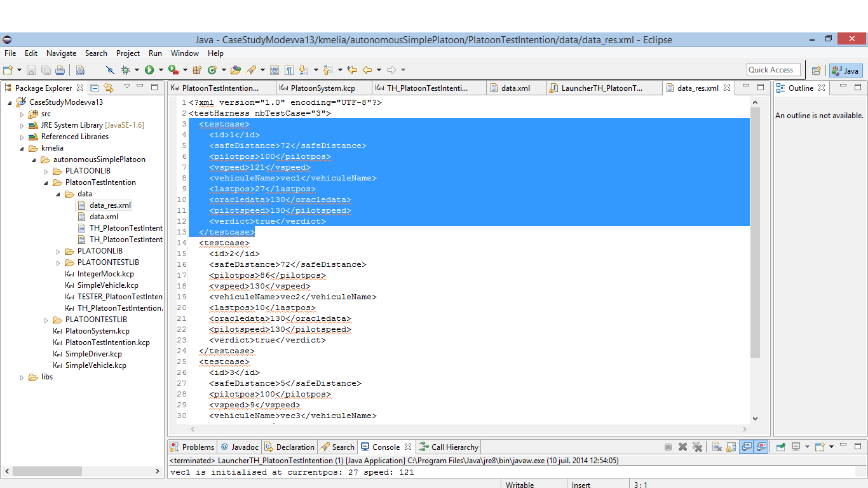Toggle Link with Editor in Package Explorer
This screenshot has height=488, width=868.
click(109, 88)
